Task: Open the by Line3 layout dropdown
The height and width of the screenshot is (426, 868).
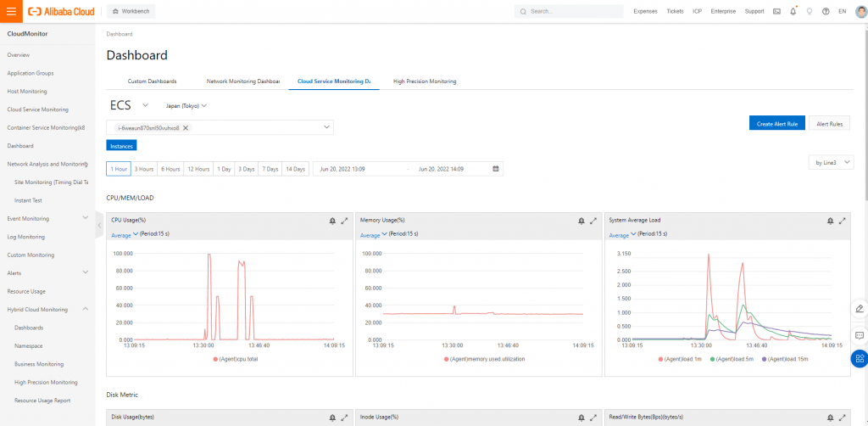Action: 831,163
